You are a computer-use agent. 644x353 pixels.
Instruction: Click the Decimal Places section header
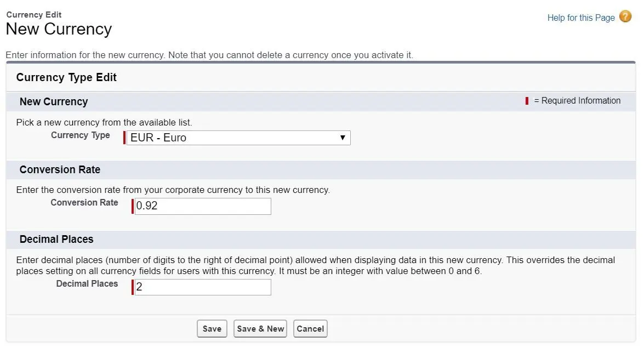pyautogui.click(x=56, y=239)
